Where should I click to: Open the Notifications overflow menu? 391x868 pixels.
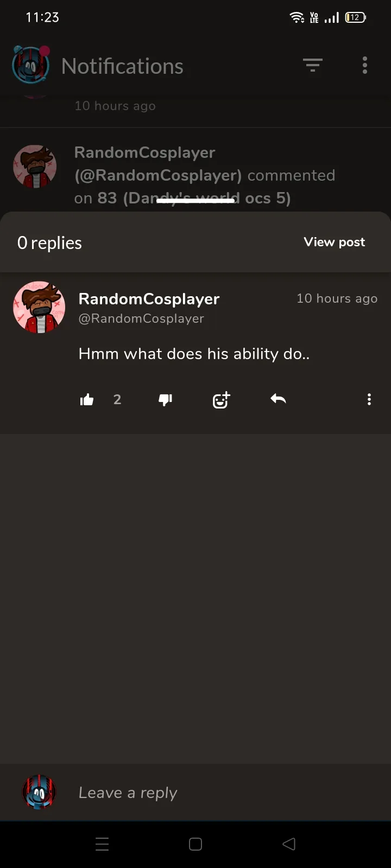pos(365,65)
